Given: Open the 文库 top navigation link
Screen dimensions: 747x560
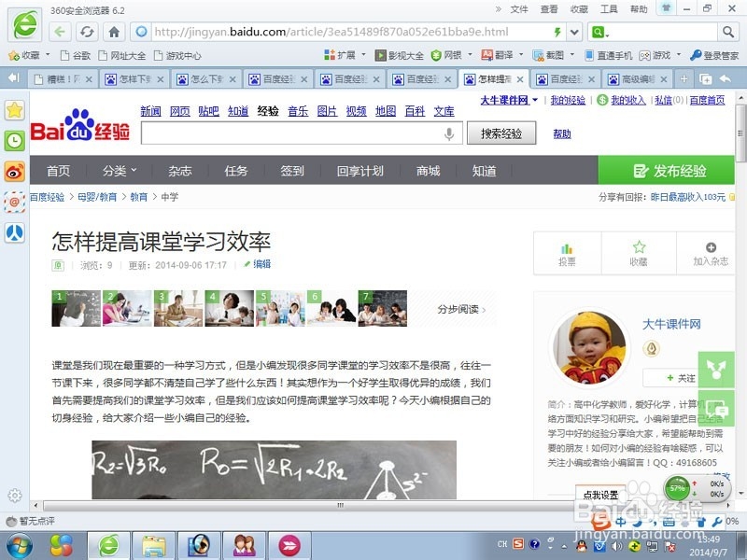Looking at the screenshot, I should [444, 111].
